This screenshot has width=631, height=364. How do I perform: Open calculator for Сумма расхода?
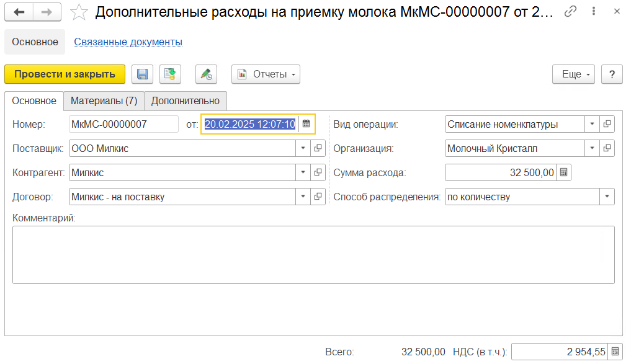click(x=564, y=172)
